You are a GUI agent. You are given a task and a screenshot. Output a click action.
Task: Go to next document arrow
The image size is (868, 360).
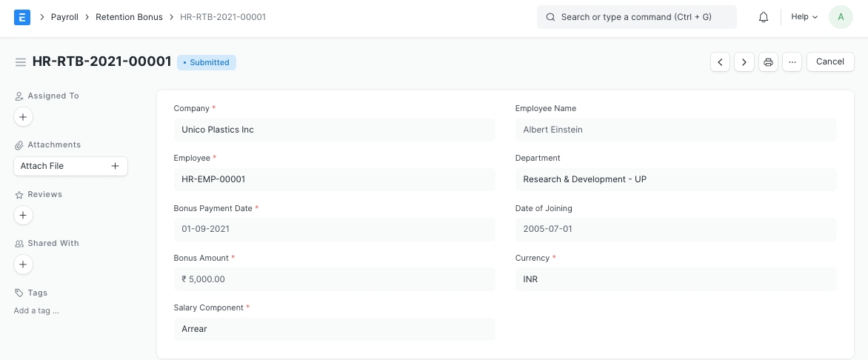pyautogui.click(x=744, y=62)
